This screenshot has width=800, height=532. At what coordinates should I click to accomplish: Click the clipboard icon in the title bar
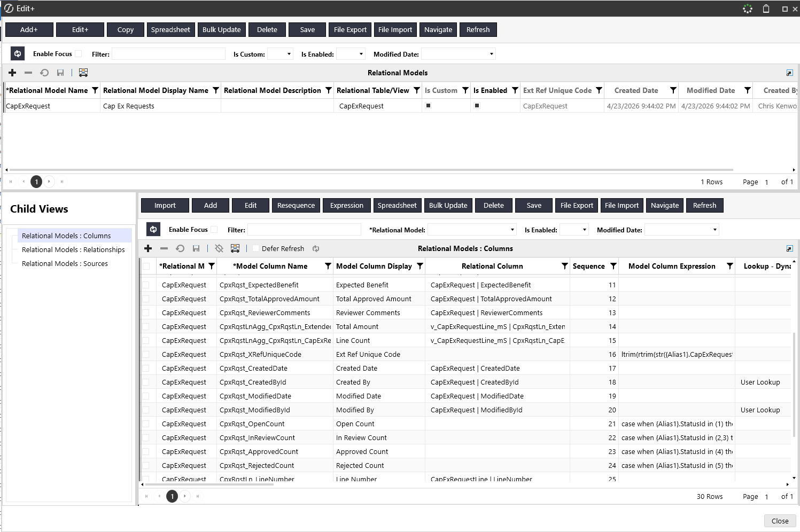point(766,9)
